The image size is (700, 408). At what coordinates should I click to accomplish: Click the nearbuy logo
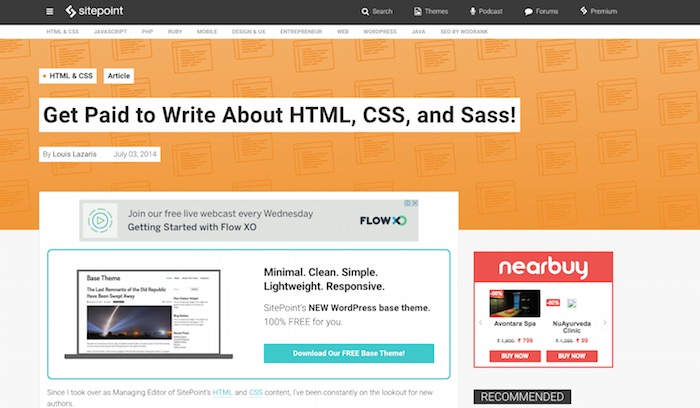543,267
